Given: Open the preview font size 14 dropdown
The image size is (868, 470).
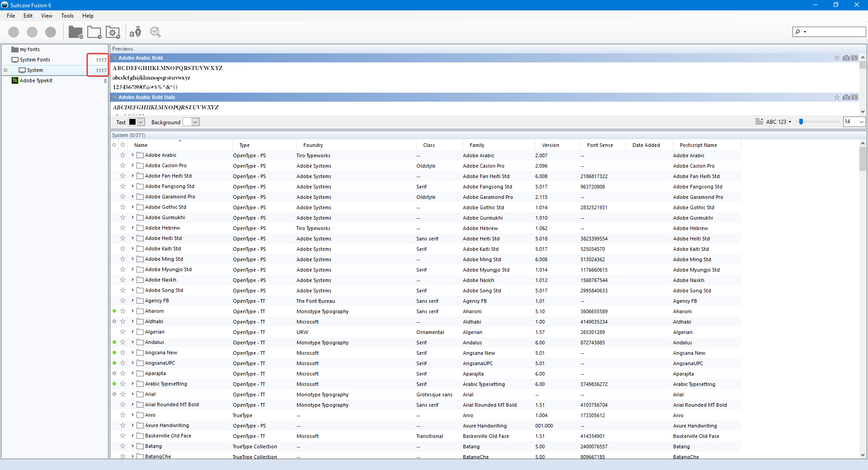Looking at the screenshot, I should click(x=861, y=122).
